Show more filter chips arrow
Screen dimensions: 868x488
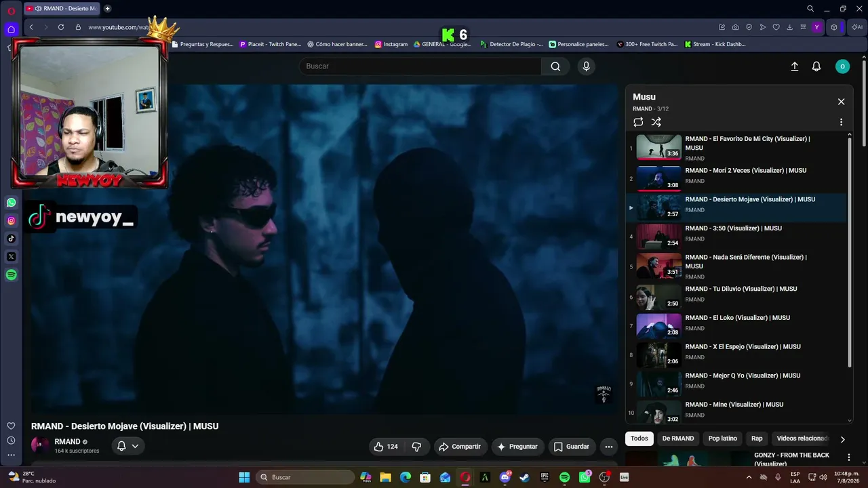tap(842, 439)
